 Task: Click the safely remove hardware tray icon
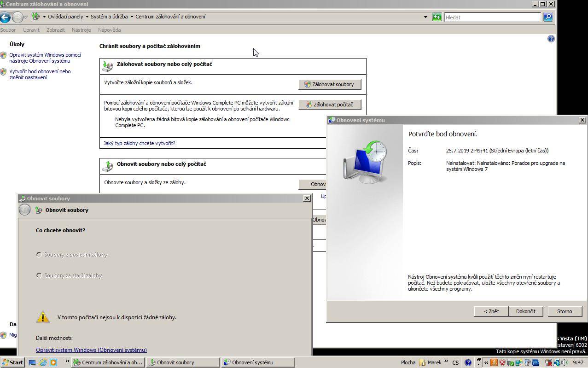click(511, 362)
